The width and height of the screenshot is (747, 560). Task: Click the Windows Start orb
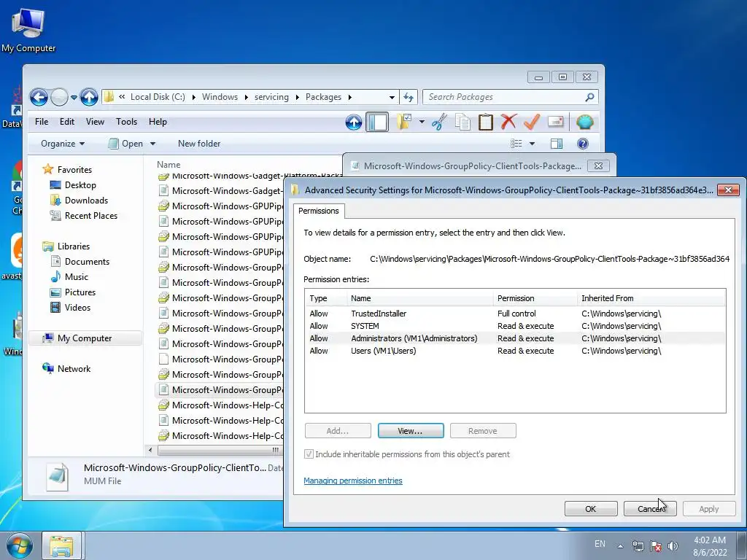[20, 545]
